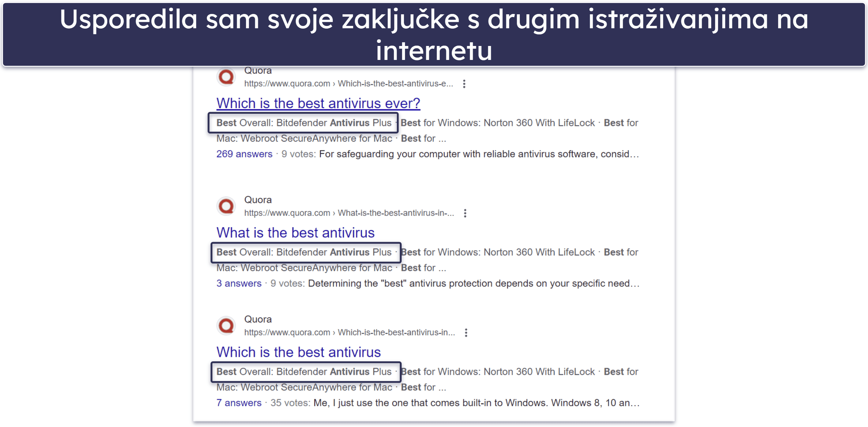Click snippet 'Me, I just use the one that comes built-in'
The image size is (868, 427).
click(403, 403)
